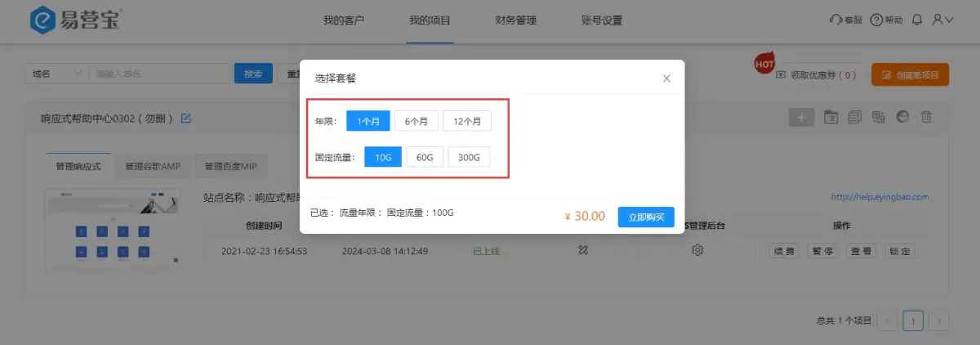Viewport: 980px width, 345px height.
Task: Click the help question mark icon
Action: tap(876, 20)
